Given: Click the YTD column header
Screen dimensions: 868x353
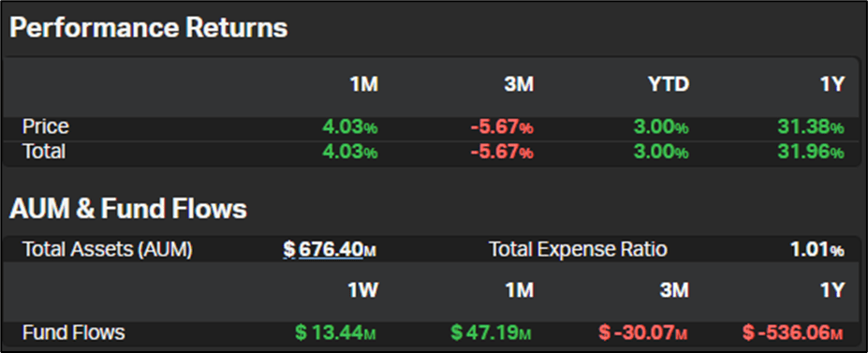Looking at the screenshot, I should click(669, 84).
